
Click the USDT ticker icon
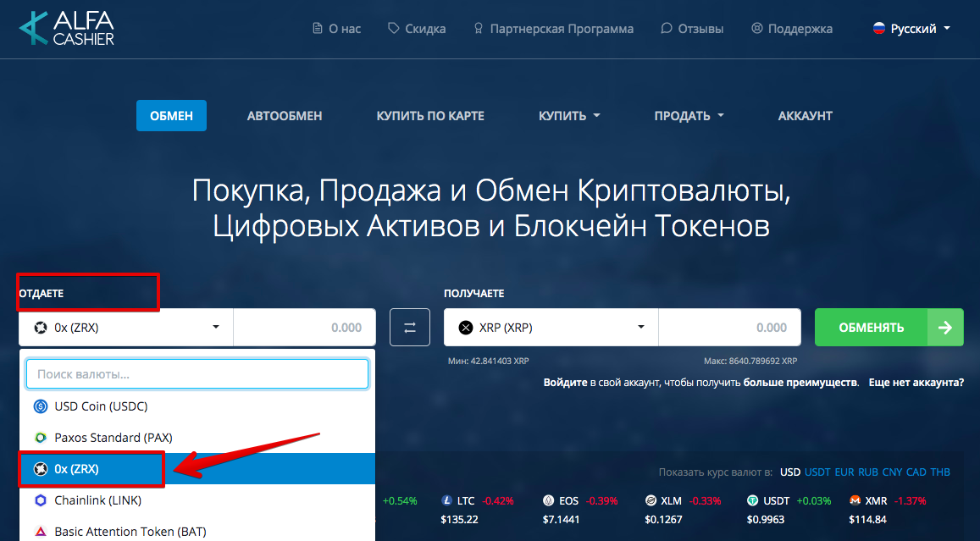(x=752, y=500)
